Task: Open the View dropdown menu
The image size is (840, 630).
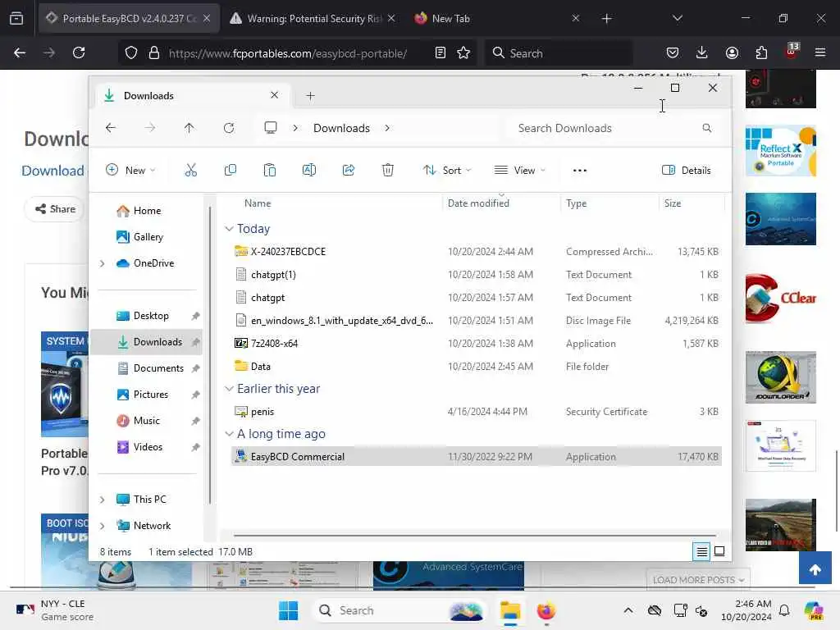Action: (x=519, y=171)
